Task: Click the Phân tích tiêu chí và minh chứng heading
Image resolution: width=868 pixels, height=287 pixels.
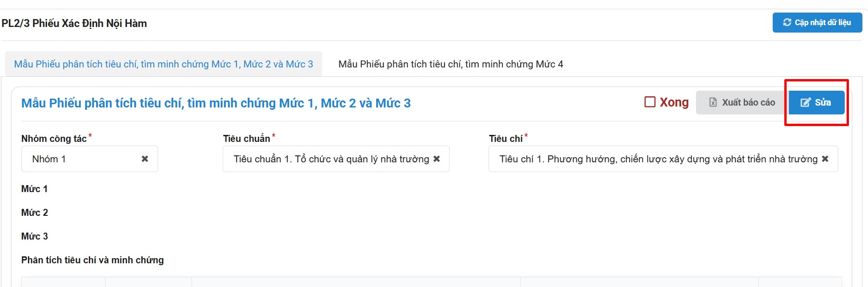Action: tap(93, 260)
